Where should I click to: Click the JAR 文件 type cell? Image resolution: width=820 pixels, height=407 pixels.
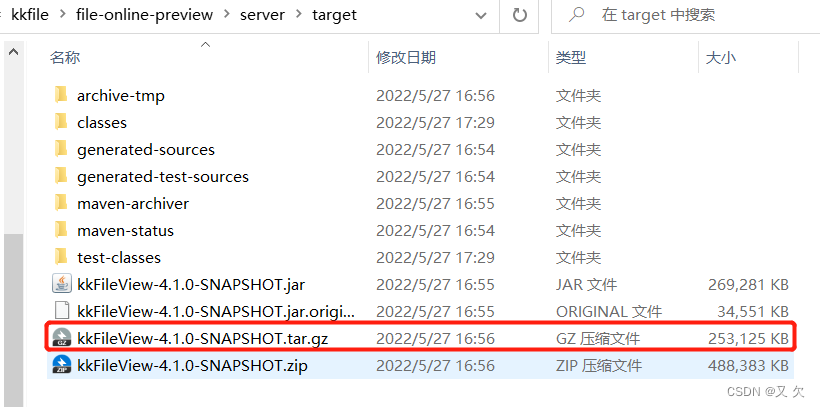coord(586,285)
